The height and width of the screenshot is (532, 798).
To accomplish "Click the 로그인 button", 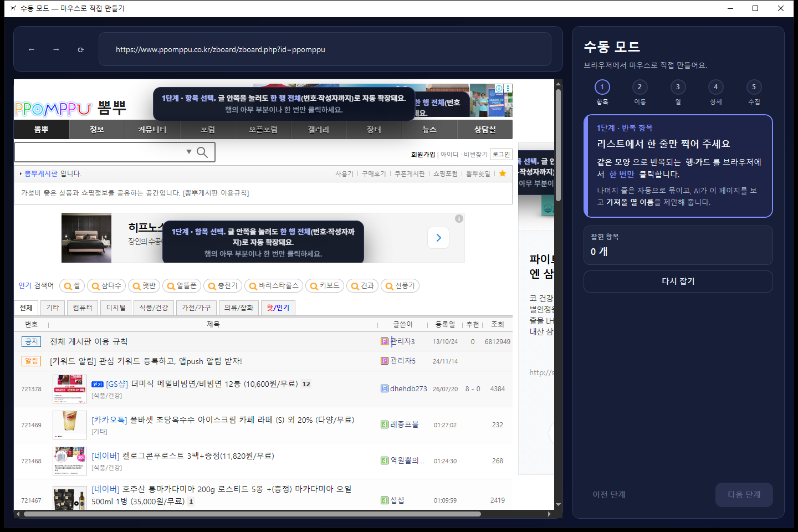I will (501, 154).
